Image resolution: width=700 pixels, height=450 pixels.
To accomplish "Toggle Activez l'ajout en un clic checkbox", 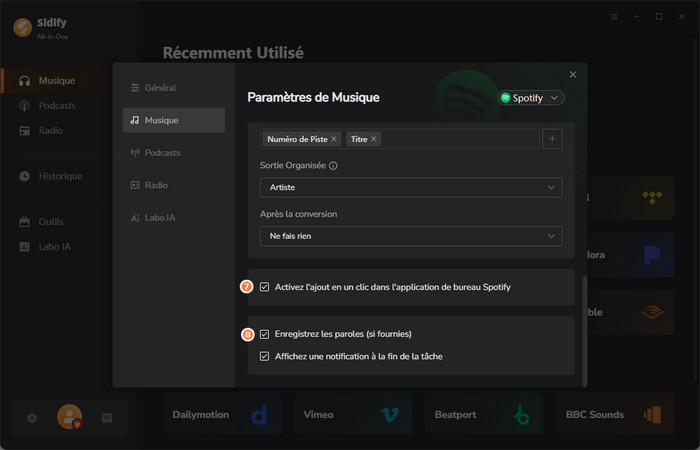I will tap(265, 287).
